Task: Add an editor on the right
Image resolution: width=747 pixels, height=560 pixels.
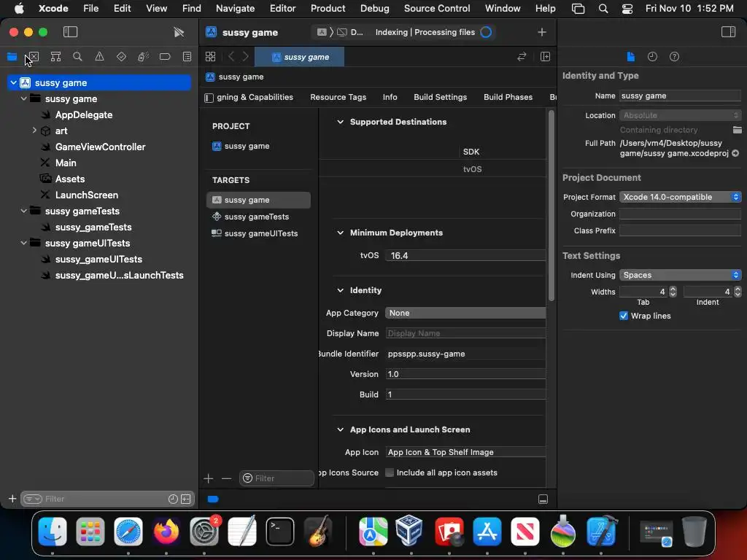Action: tap(546, 57)
